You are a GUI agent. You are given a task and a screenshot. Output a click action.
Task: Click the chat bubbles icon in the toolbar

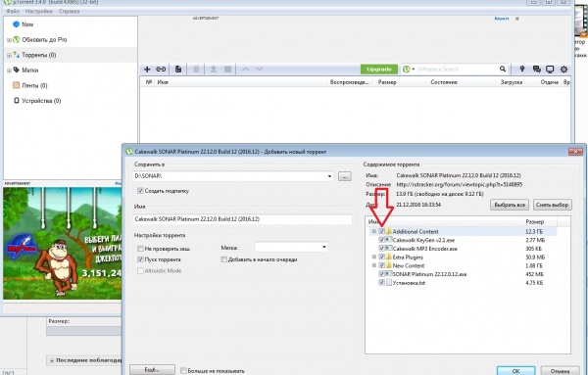point(537,69)
